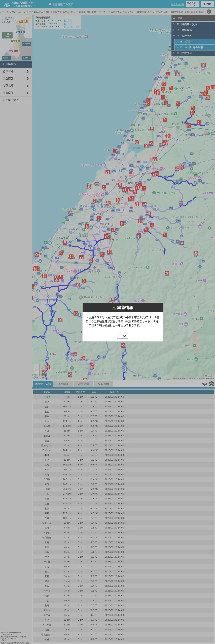Expand 加賀南部 in the area list
This screenshot has width=215, height=644.
pyautogui.click(x=16, y=93)
